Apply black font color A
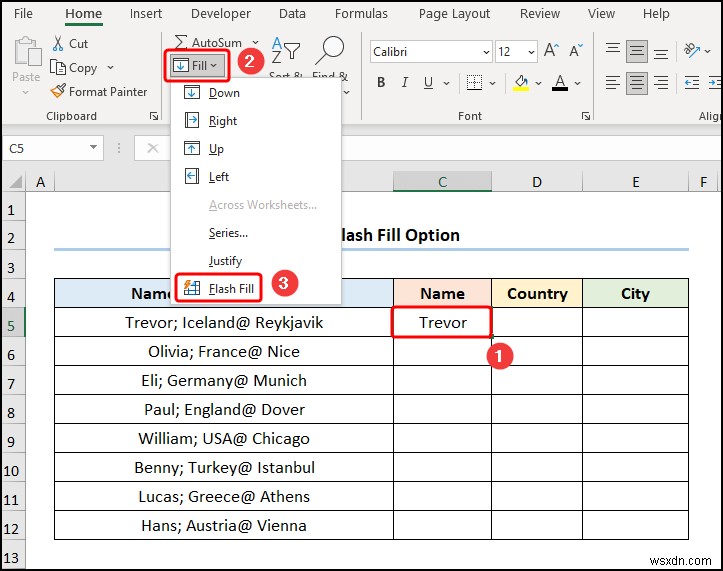723x571 pixels. pyautogui.click(x=560, y=83)
